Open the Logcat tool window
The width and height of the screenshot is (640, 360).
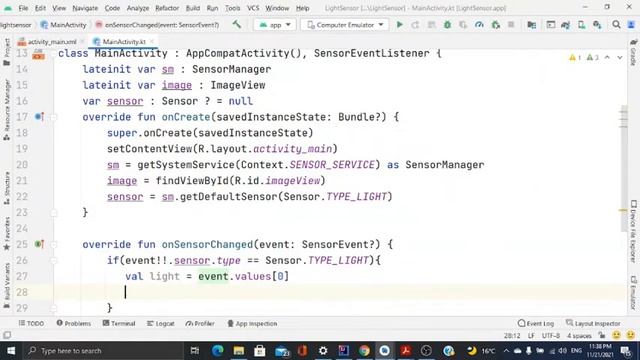point(160,323)
